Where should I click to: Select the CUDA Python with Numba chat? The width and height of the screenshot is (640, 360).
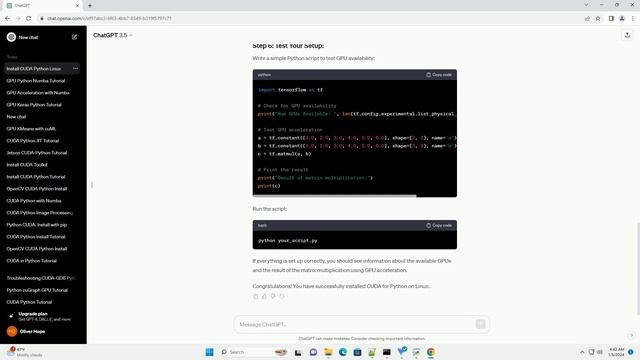point(34,201)
